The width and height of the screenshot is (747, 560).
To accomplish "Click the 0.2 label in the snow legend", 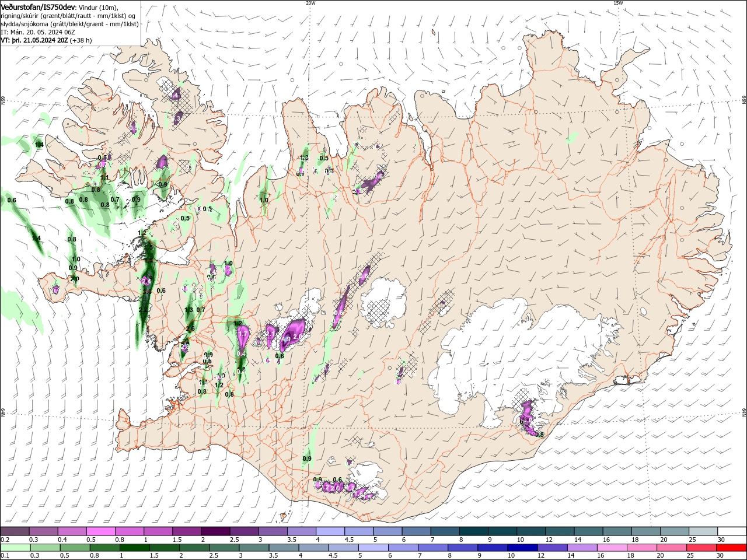I will click(x=5, y=540).
